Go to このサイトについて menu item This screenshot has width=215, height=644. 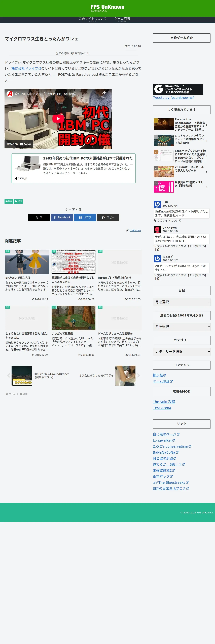click(x=93, y=20)
